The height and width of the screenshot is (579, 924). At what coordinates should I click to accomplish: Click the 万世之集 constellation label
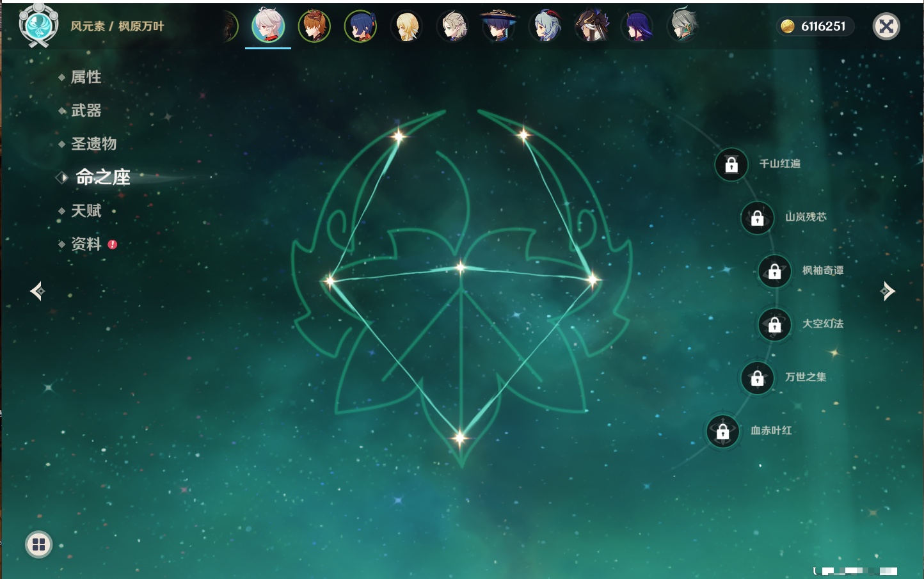click(806, 377)
